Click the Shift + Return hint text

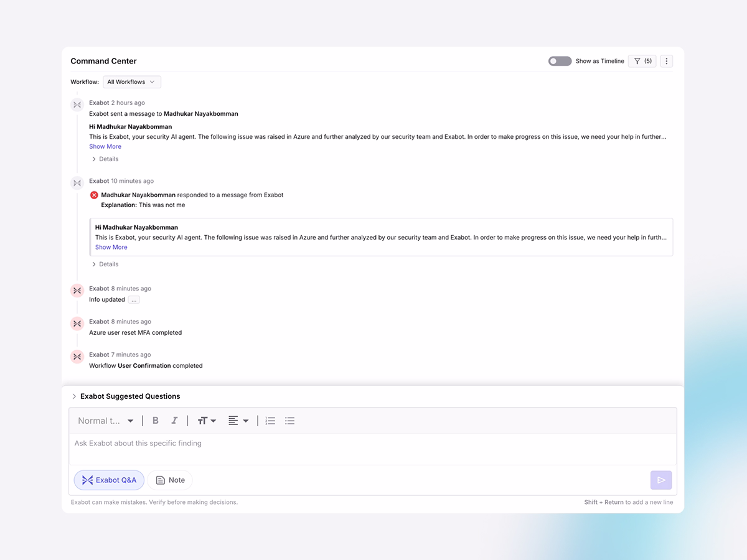[629, 502]
